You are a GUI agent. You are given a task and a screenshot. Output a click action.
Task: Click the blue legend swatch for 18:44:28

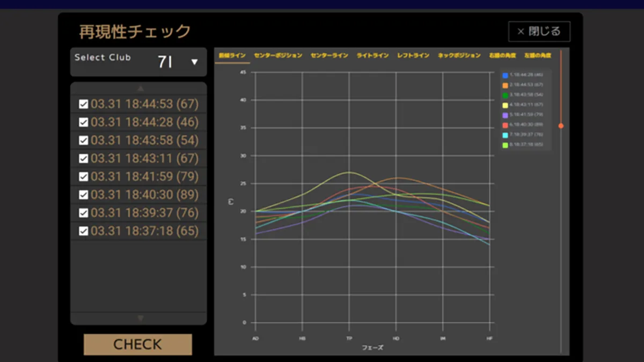point(506,75)
